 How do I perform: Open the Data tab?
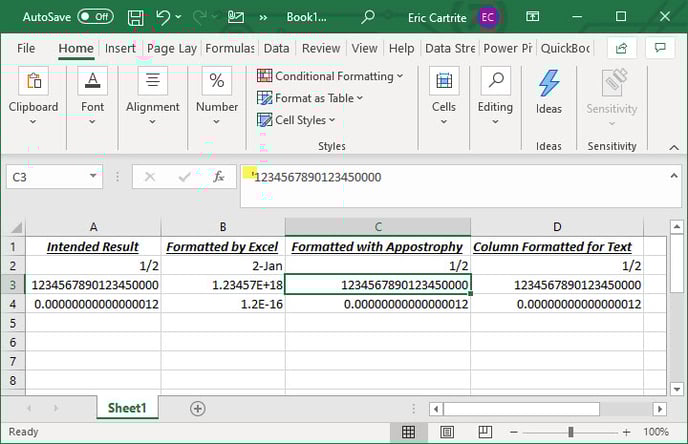point(276,48)
